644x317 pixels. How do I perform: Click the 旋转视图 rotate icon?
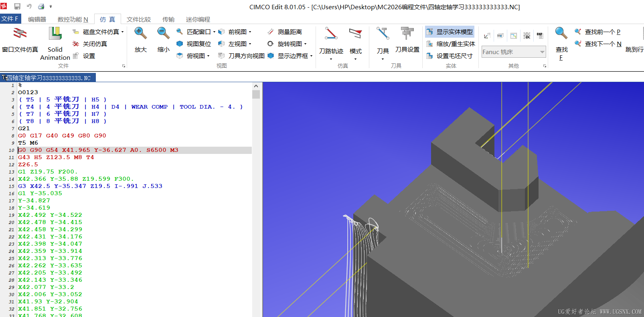point(271,44)
